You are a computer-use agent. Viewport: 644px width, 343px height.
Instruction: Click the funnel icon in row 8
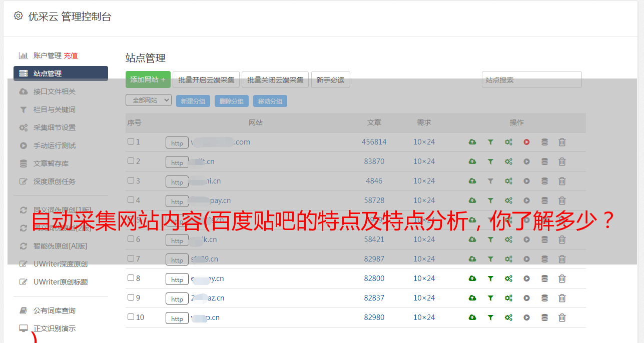click(490, 278)
